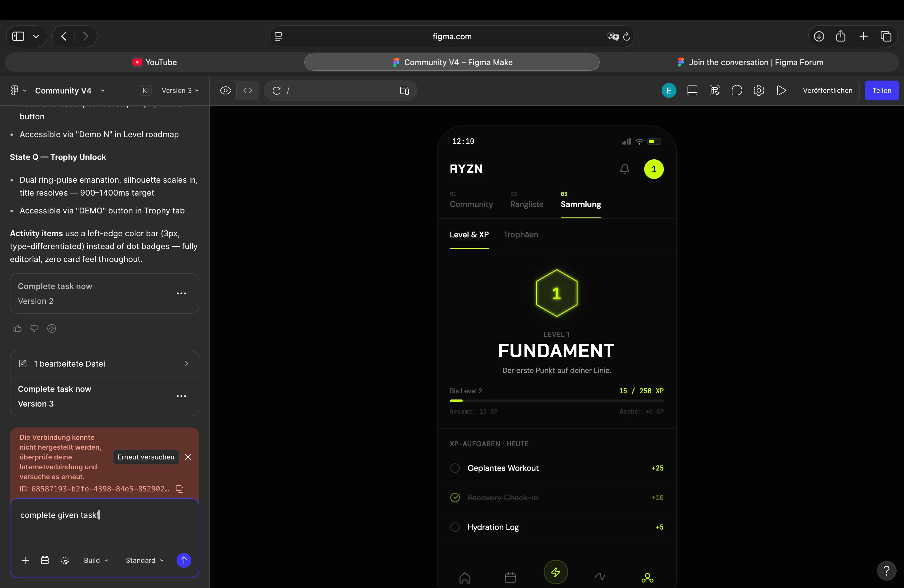Click the Veröffentlichen button

(828, 90)
